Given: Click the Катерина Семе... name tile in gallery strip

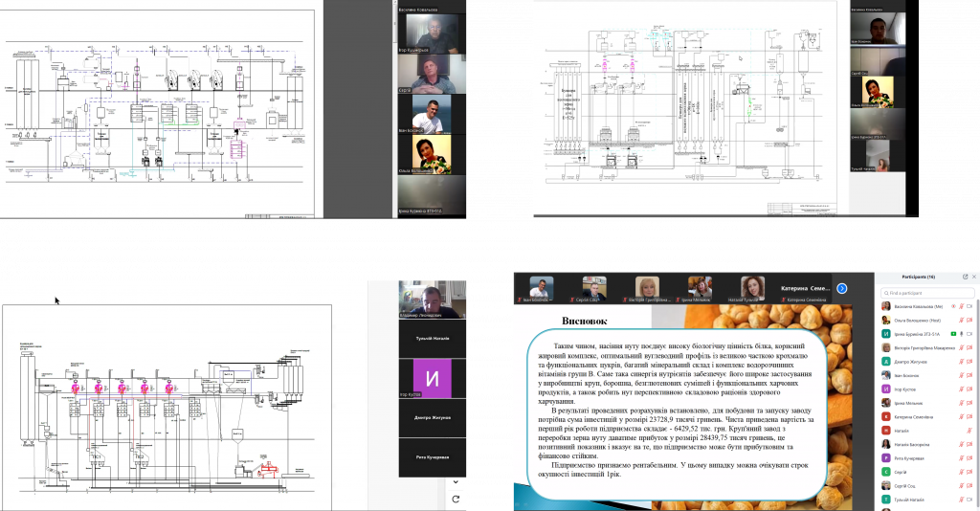Looking at the screenshot, I should (x=805, y=290).
